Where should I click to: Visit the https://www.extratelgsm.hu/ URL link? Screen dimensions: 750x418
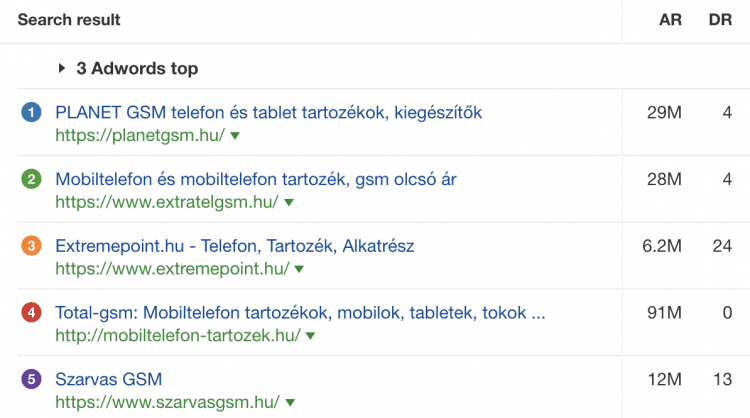click(166, 202)
